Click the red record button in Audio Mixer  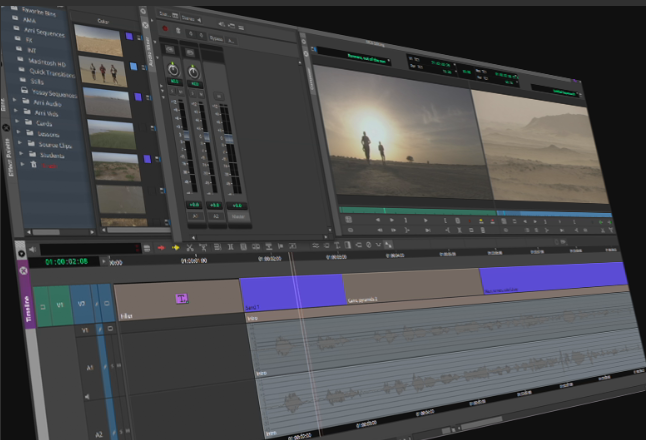pyautogui.click(x=165, y=29)
